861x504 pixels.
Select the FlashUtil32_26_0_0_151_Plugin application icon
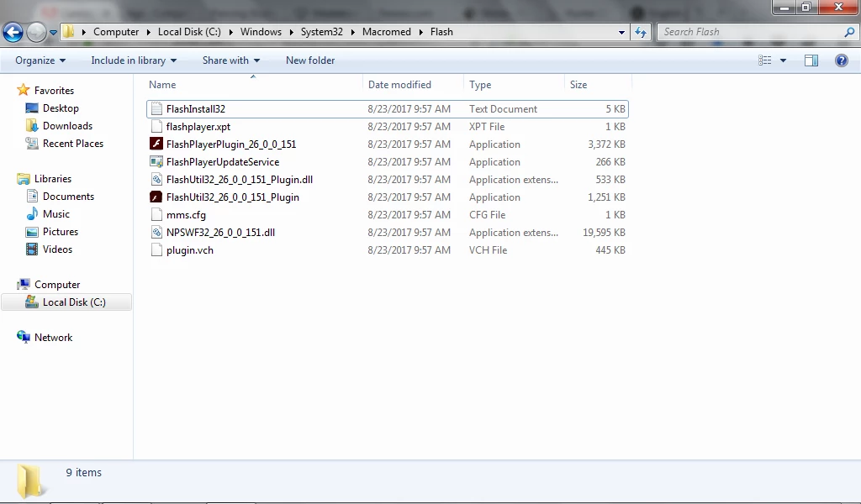(156, 197)
